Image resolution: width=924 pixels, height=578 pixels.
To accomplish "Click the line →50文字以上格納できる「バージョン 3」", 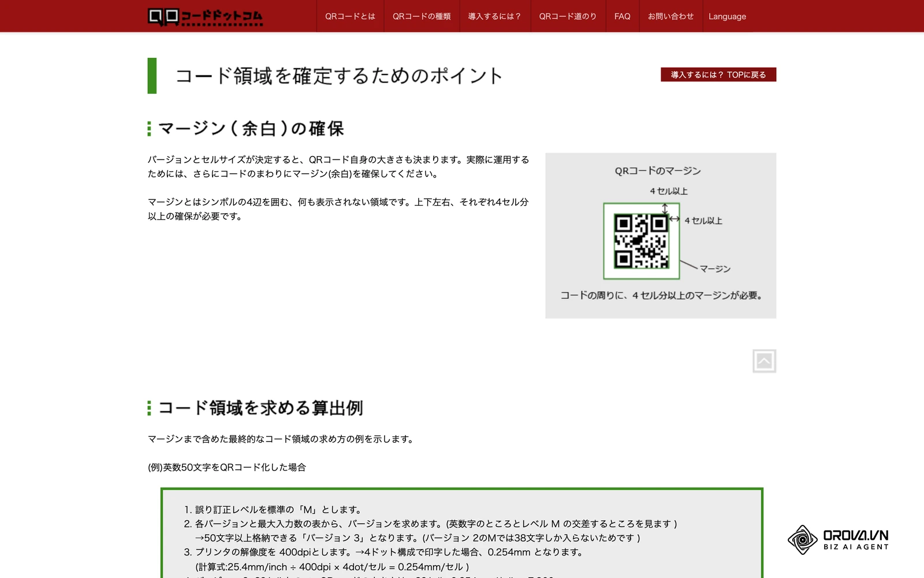I will click(x=418, y=538).
